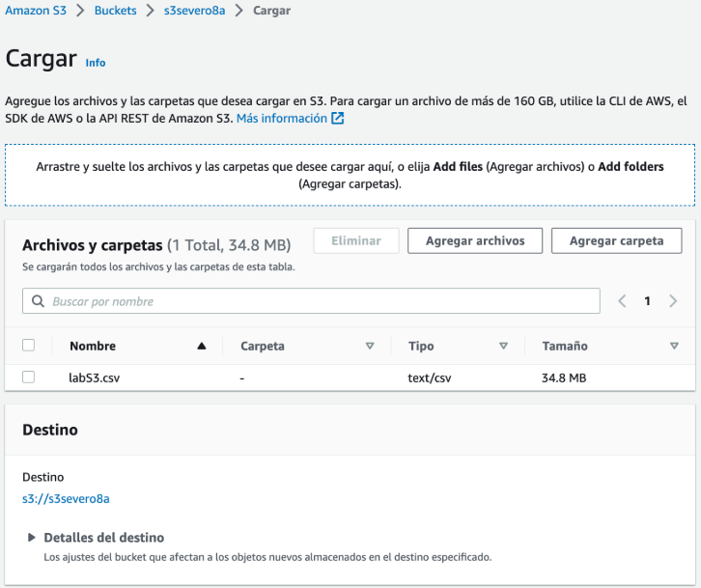Navigate to Buckets breadcrumb
Viewport: 701px width, 588px height.
115,11
